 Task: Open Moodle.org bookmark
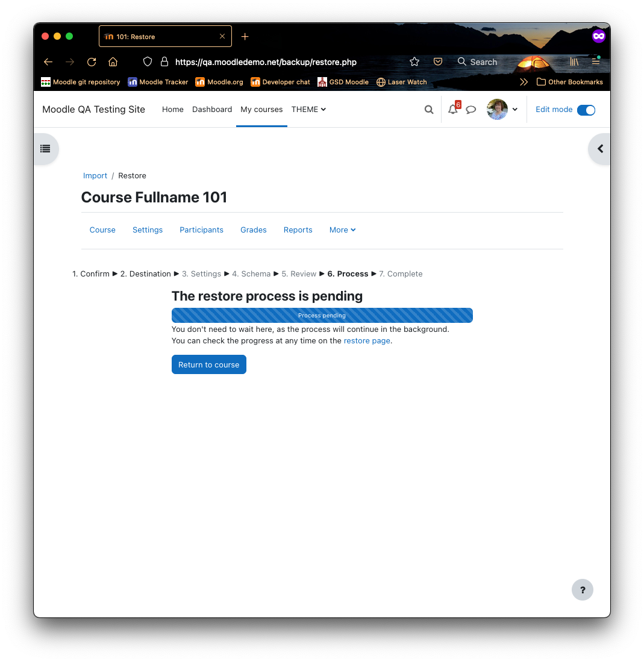219,82
